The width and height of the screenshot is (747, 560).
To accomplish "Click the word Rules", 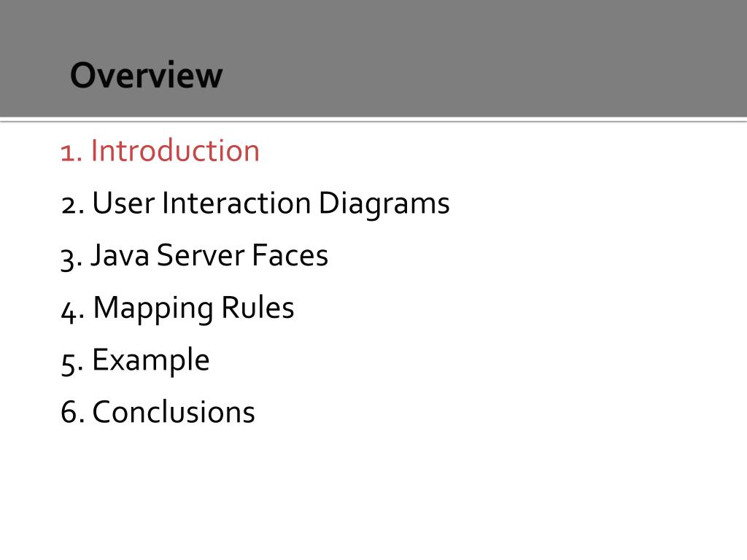I will [x=258, y=308].
